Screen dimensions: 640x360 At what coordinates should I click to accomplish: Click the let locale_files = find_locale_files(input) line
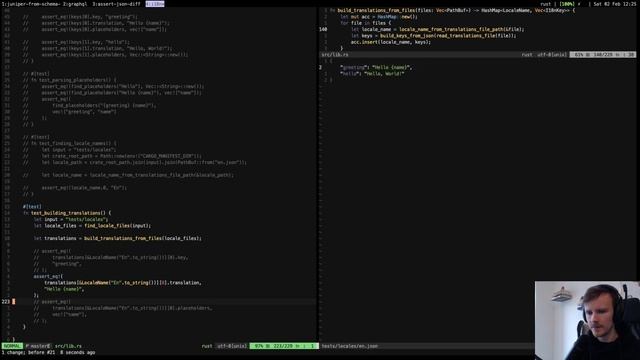[x=92, y=226]
